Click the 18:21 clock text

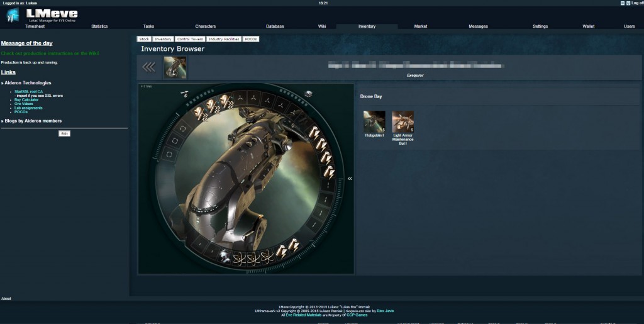click(323, 3)
